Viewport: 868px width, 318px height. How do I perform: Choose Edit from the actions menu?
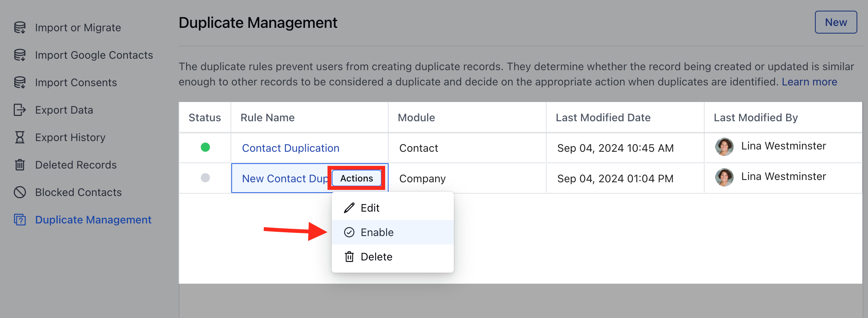pos(393,208)
